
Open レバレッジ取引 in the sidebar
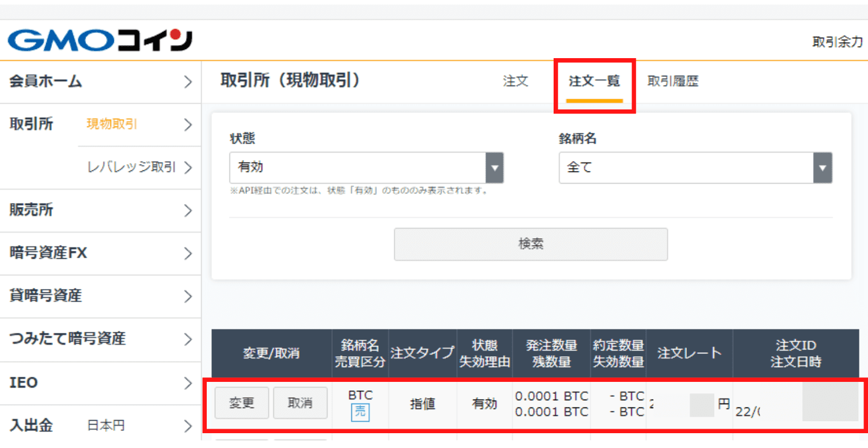[132, 167]
